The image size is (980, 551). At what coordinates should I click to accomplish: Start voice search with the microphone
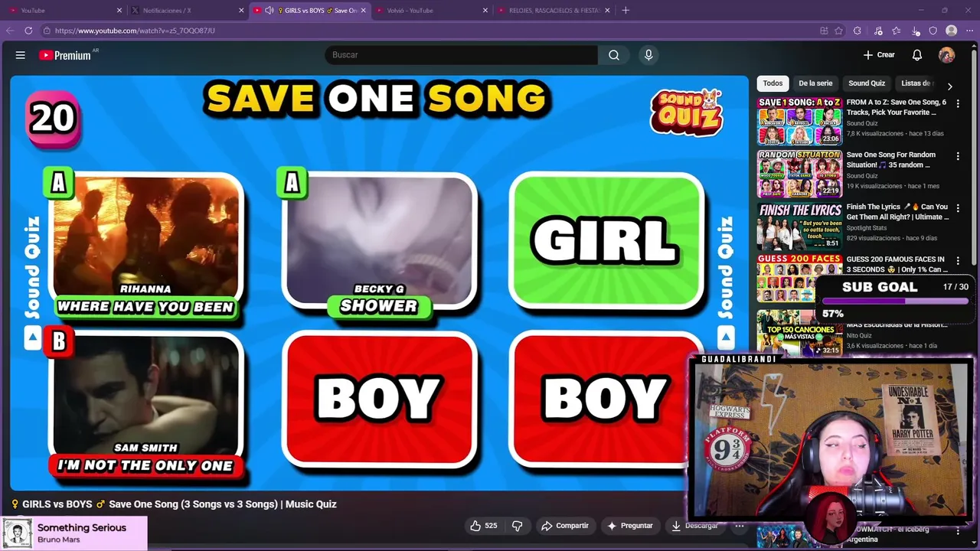(648, 55)
